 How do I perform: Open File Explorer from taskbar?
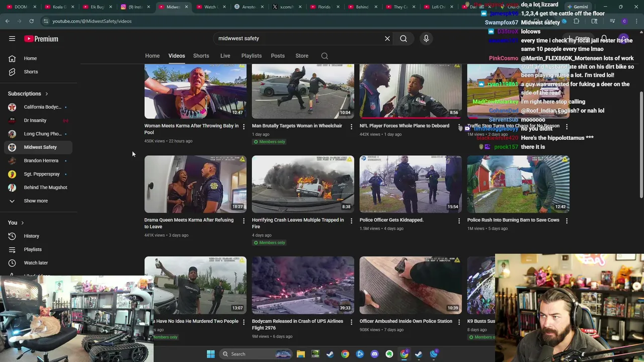click(x=301, y=354)
